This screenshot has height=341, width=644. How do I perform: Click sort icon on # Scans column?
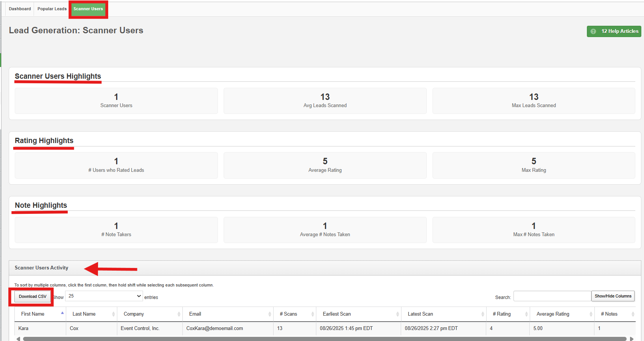[313, 314]
